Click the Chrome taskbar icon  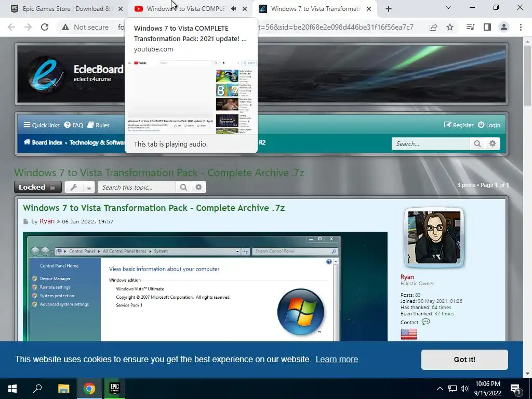pos(89,389)
